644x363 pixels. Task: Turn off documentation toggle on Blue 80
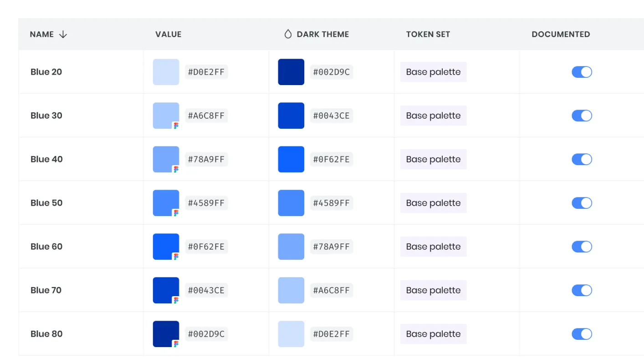coord(582,334)
